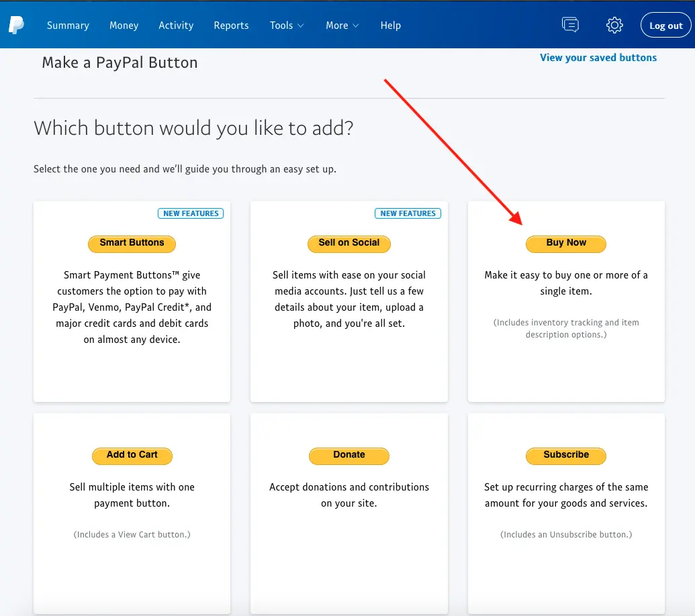Pick the Subscribe button
The height and width of the screenshot is (616, 695).
point(565,456)
